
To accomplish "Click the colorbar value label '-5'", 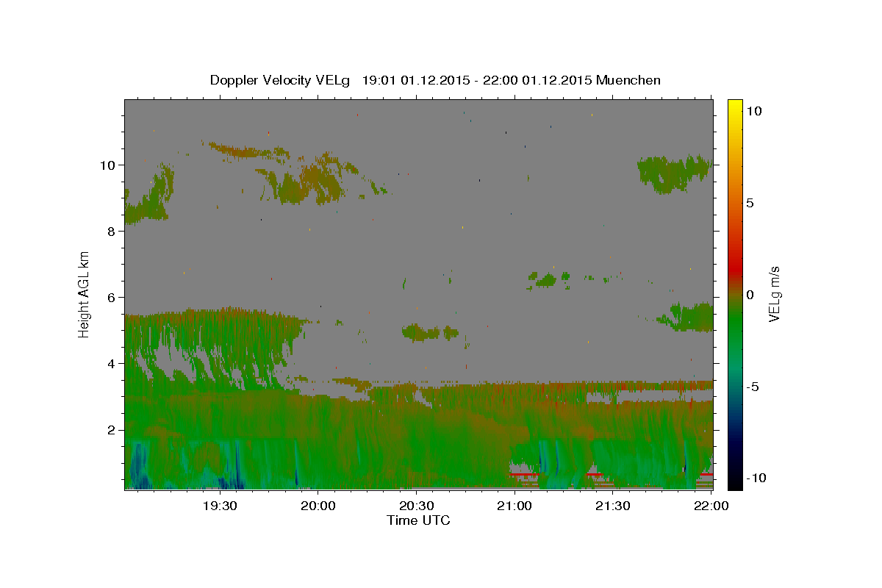I will 752,387.
